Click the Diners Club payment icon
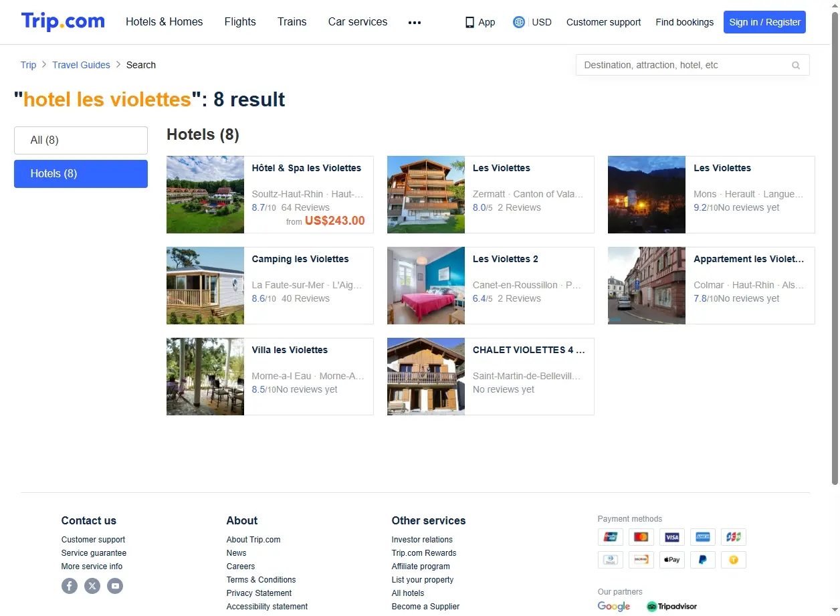The width and height of the screenshot is (840, 616). tap(610, 560)
